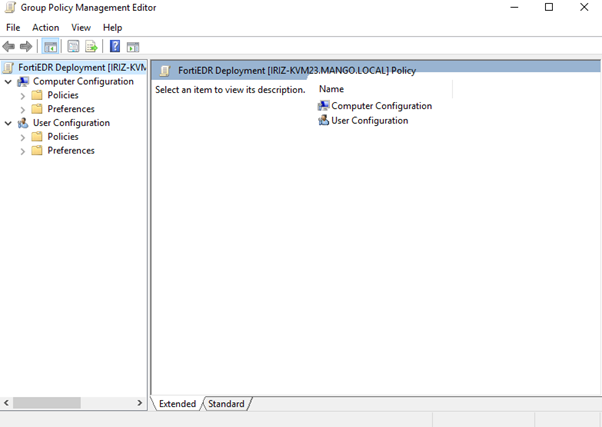602x427 pixels.
Task: Expand Policies under Computer Configuration
Action: (x=23, y=96)
